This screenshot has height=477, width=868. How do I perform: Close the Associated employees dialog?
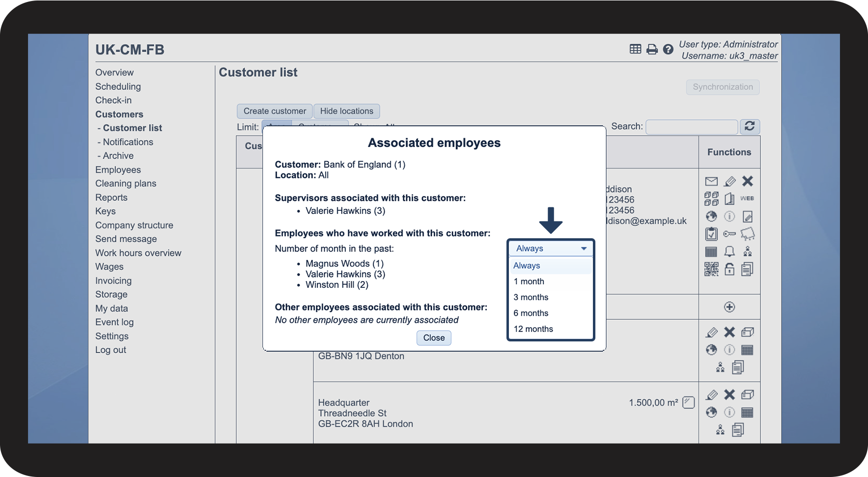coord(434,338)
